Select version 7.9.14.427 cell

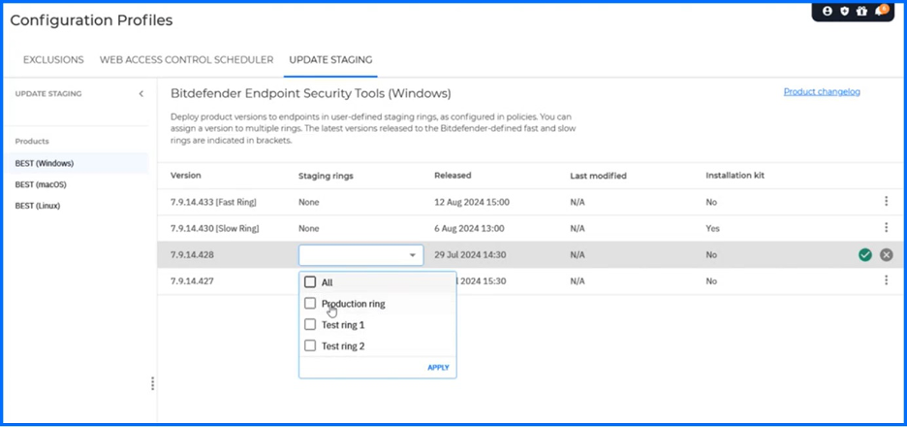tap(192, 281)
